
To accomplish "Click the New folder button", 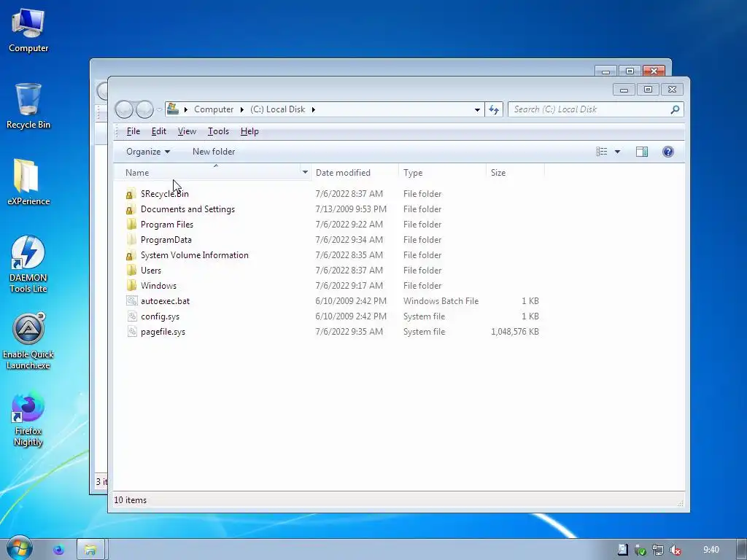I will click(214, 152).
